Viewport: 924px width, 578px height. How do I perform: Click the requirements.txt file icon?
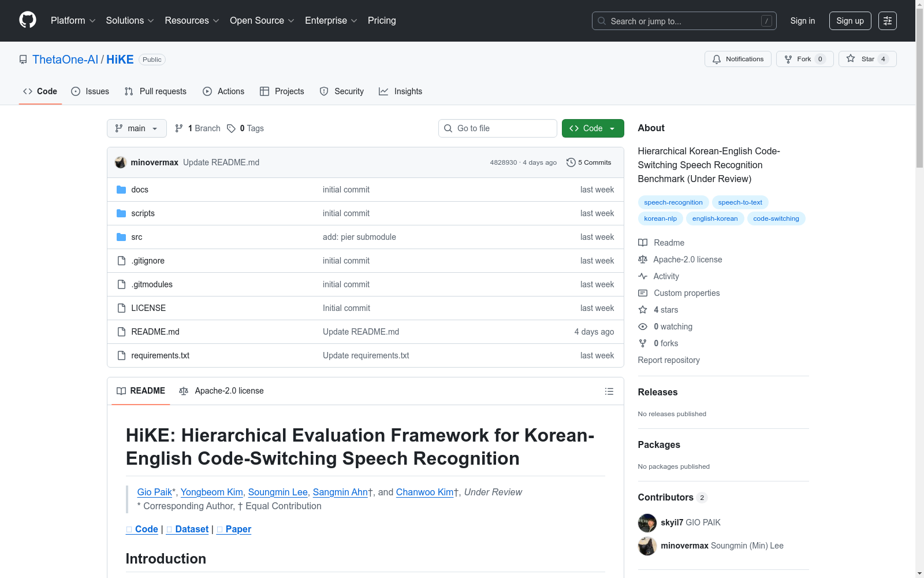tap(121, 355)
